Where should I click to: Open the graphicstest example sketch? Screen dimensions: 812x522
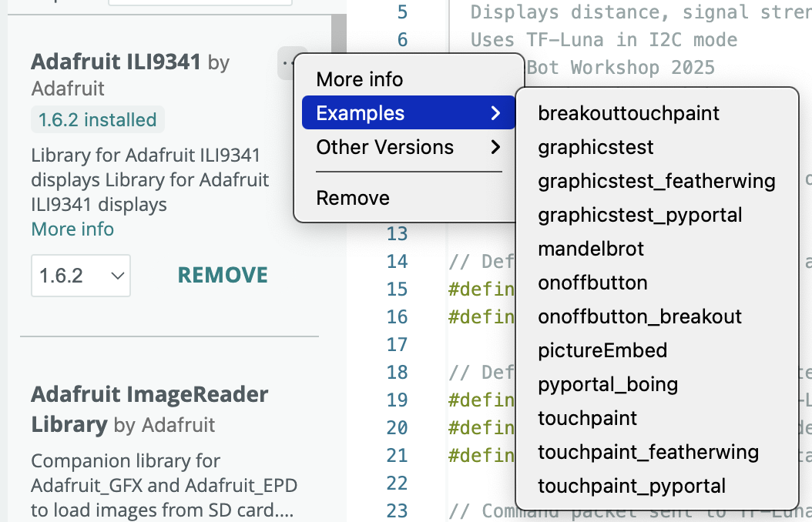tap(596, 147)
